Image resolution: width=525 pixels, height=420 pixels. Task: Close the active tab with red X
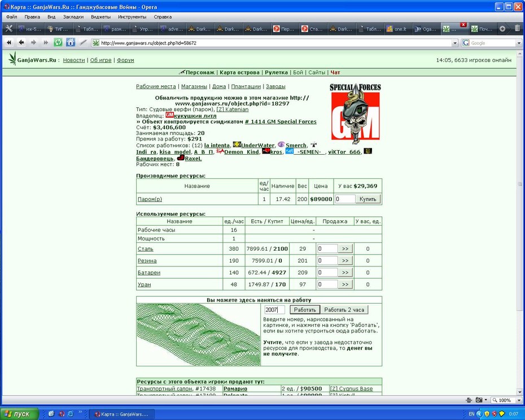(x=463, y=25)
